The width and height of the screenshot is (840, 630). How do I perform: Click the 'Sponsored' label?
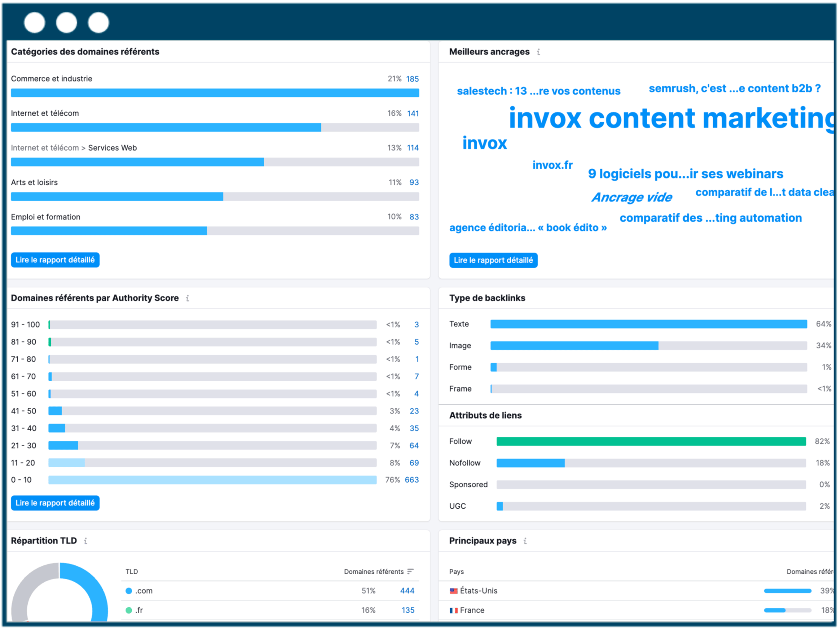click(x=468, y=485)
